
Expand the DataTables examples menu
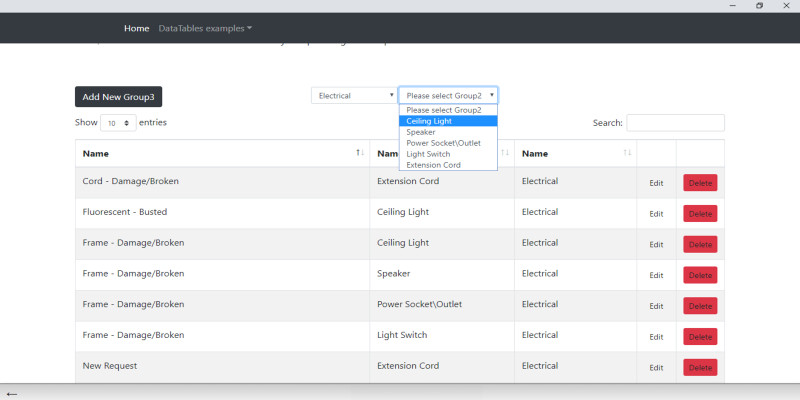[x=205, y=28]
